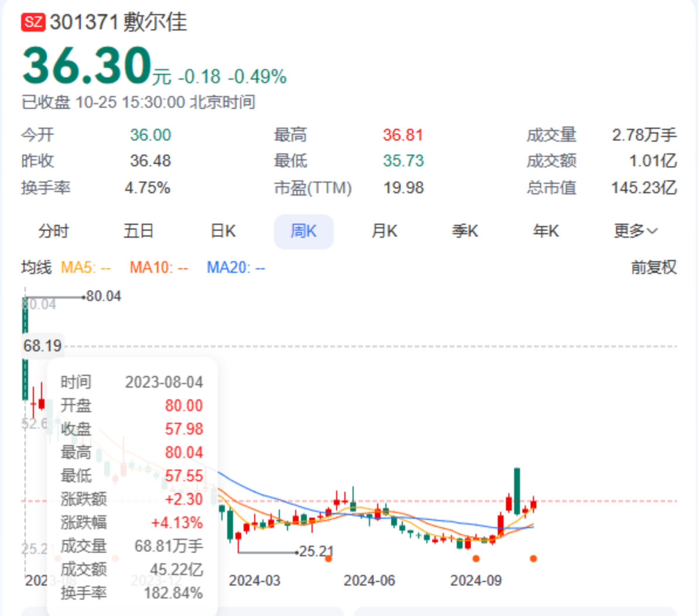Click the tooltip 换手率 value 182.84%
This screenshot has width=698, height=616.
click(x=173, y=593)
